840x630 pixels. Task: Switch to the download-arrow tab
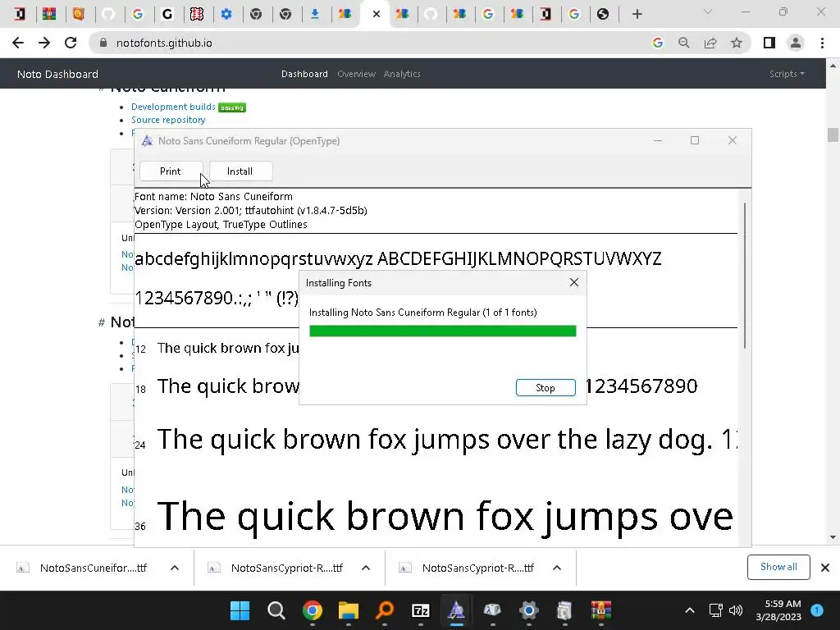pos(315,14)
